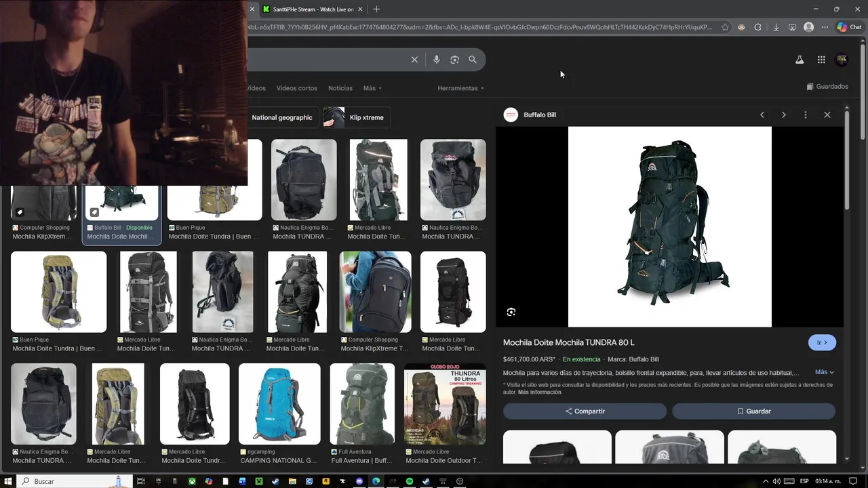Open Copilot Chat in the browser toolbar
Screen dimensions: 868x488
(x=849, y=27)
